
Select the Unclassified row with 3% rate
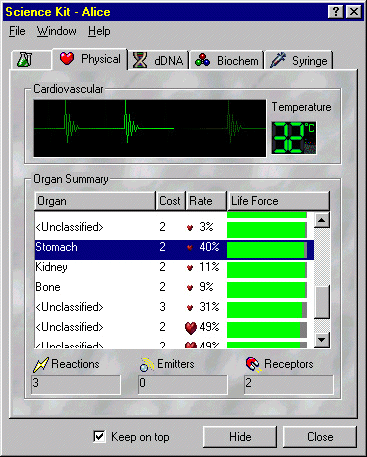click(174, 229)
